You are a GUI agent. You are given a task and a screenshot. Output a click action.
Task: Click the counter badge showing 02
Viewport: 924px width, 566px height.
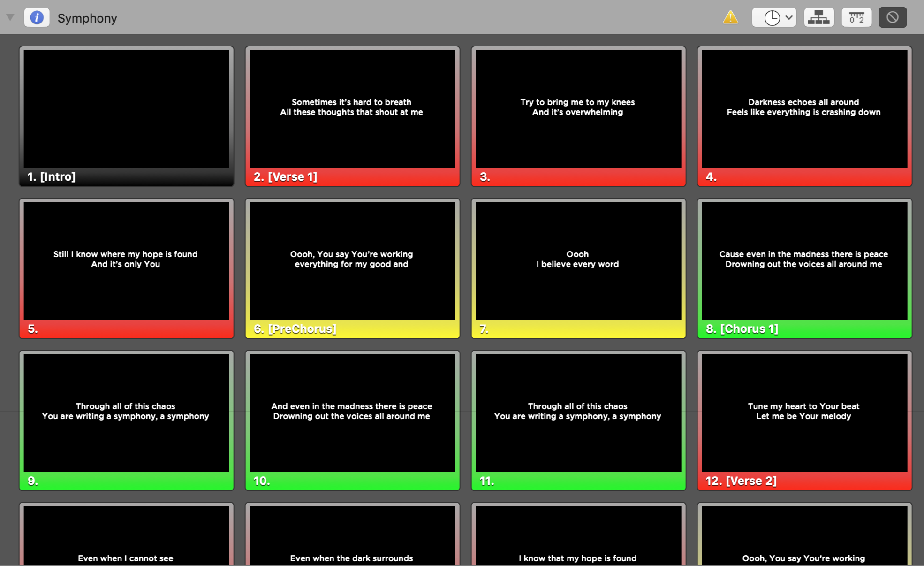coord(856,18)
